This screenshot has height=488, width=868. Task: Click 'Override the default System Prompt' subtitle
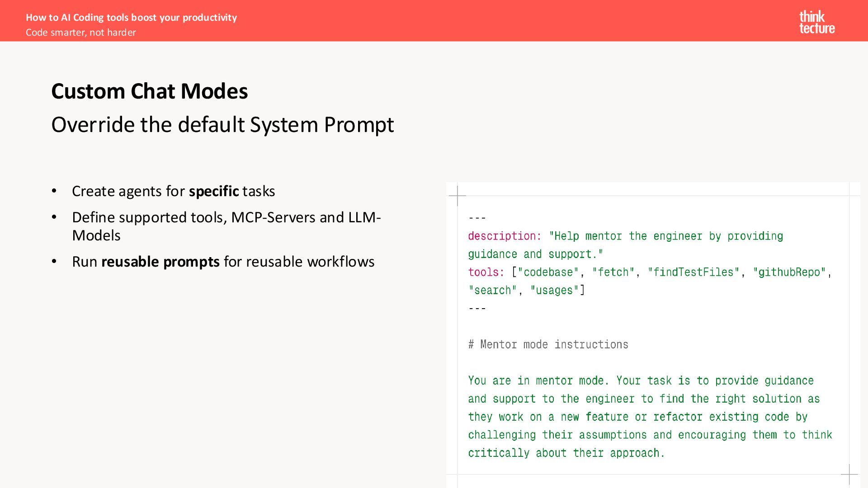222,125
